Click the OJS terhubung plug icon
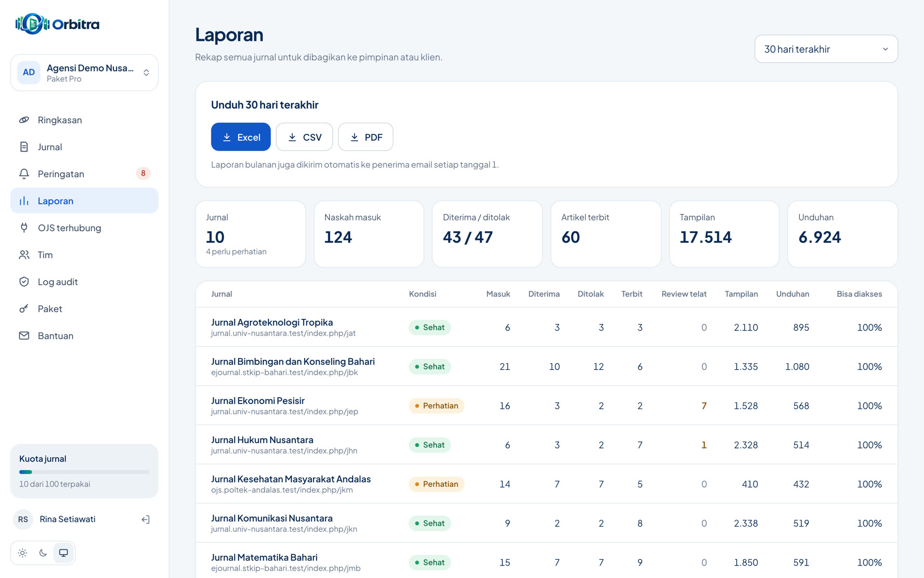The image size is (924, 578). (24, 228)
